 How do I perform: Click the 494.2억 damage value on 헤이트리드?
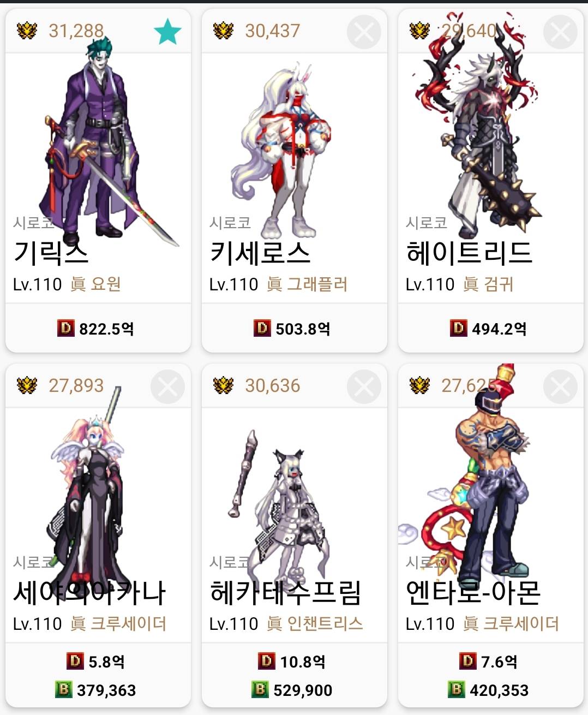tap(499, 329)
